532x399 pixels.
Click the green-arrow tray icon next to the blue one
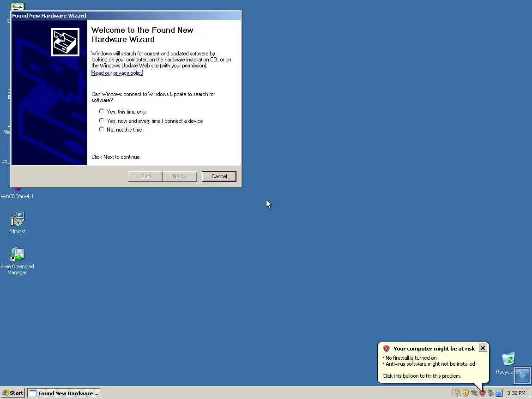coord(490,393)
